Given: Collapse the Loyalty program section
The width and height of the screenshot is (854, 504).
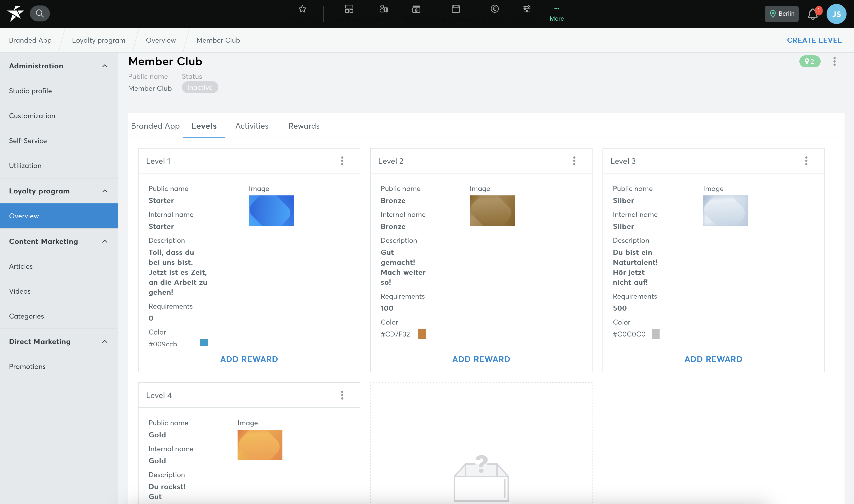Looking at the screenshot, I should pos(105,191).
